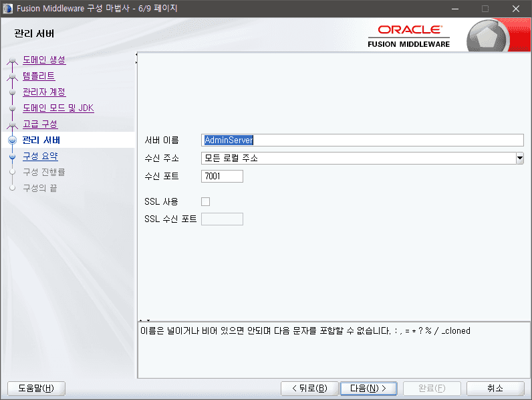Click the Oracle Fusion Middleware logo

tap(409, 36)
